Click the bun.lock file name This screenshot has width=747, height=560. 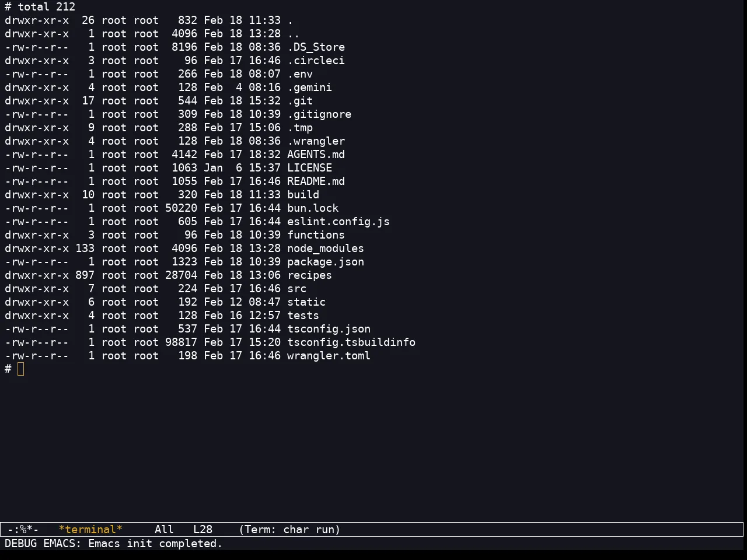pyautogui.click(x=313, y=208)
